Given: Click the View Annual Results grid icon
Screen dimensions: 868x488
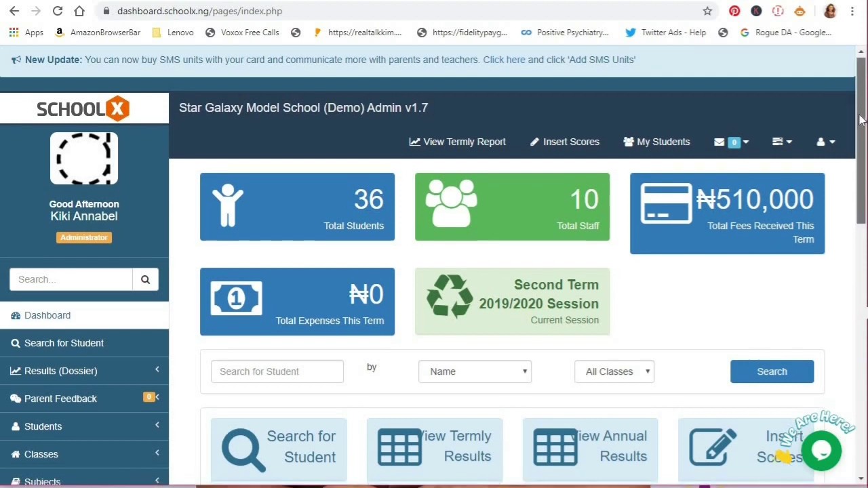Looking at the screenshot, I should tap(555, 447).
